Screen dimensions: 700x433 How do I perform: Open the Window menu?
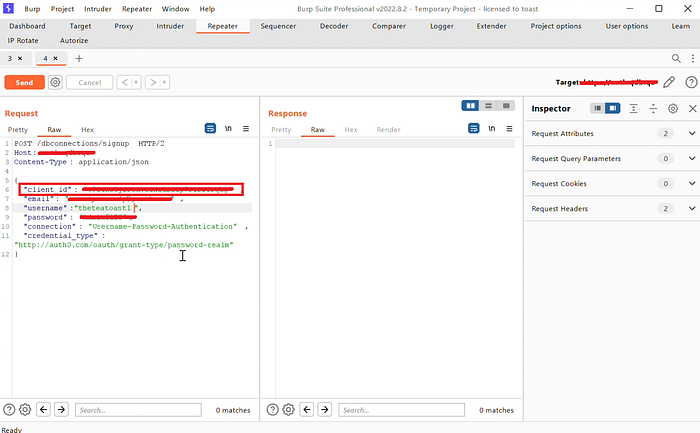click(175, 9)
